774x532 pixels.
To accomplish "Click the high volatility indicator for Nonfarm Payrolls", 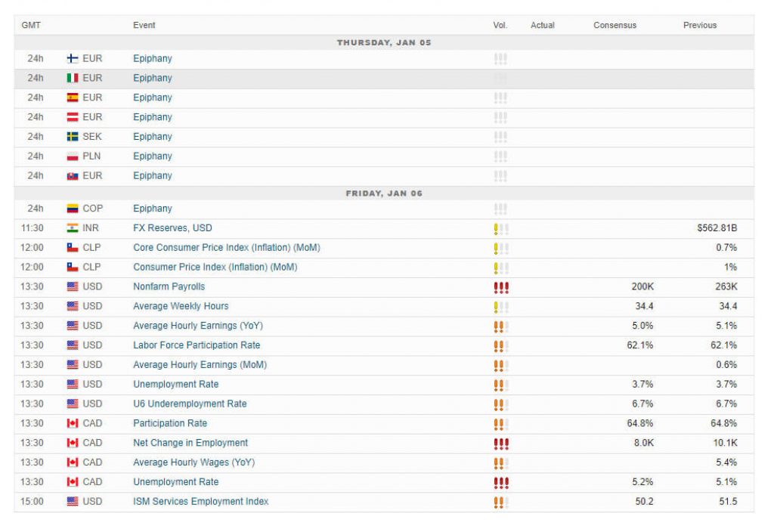I will 500,286.
